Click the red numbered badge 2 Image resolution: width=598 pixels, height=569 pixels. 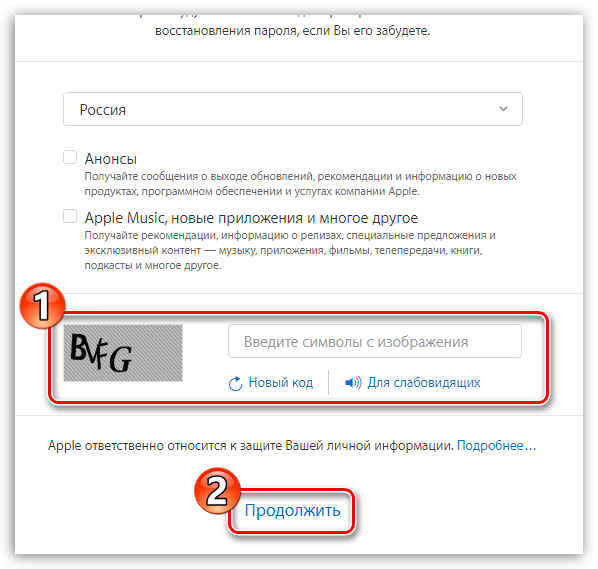(217, 490)
